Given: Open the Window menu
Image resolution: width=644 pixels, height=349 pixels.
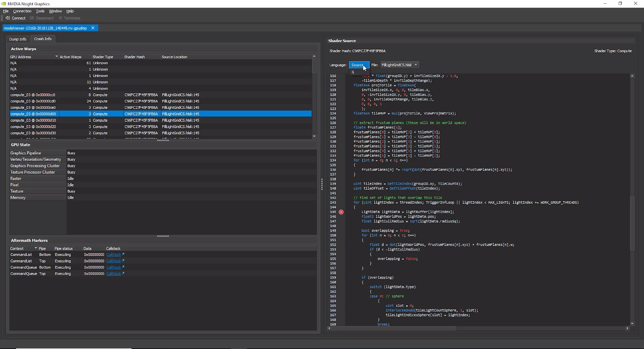Looking at the screenshot, I should [56, 11].
